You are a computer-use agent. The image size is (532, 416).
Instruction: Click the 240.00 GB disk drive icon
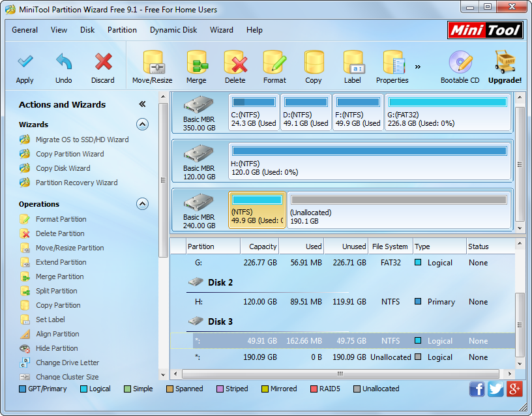pos(199,202)
